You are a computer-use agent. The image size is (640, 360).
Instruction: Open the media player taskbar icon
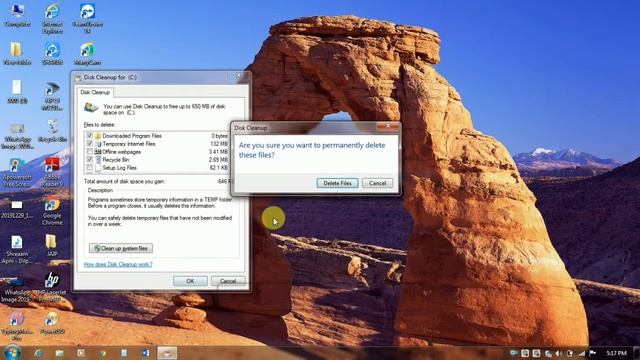[x=81, y=353]
